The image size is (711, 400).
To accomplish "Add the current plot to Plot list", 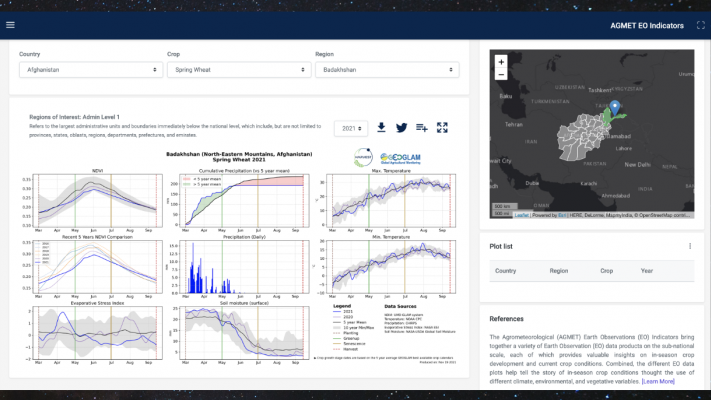I will 422,128.
